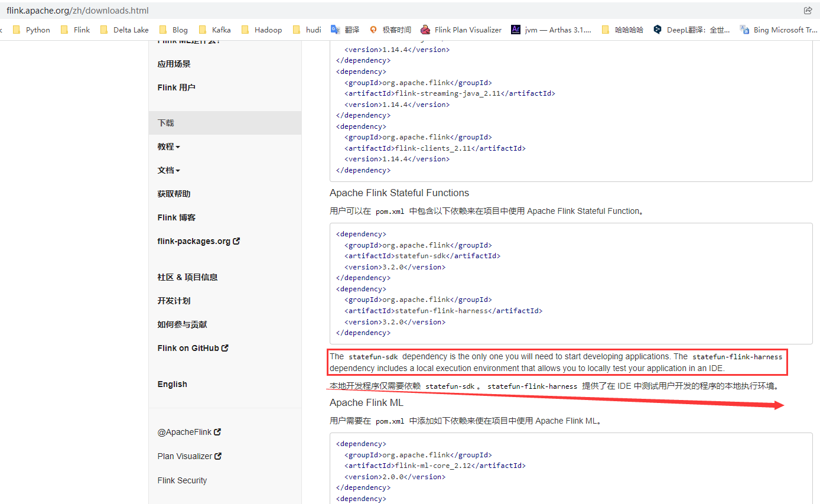This screenshot has height=504, width=820.
Task: Open the 极客时间 bookmark
Action: tap(390, 30)
